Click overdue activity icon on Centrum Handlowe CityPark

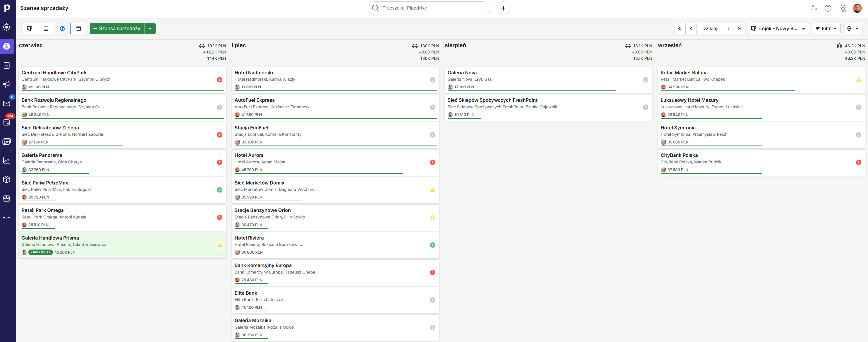[220, 80]
